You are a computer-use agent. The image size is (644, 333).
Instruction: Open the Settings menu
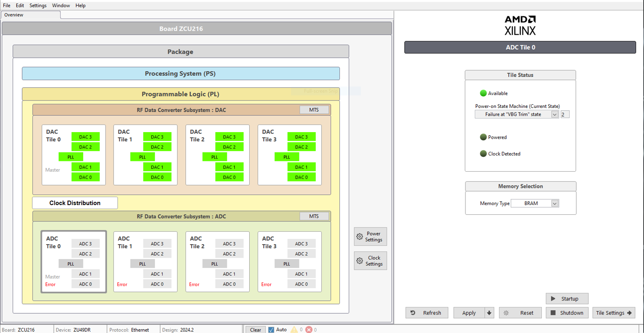click(x=38, y=5)
